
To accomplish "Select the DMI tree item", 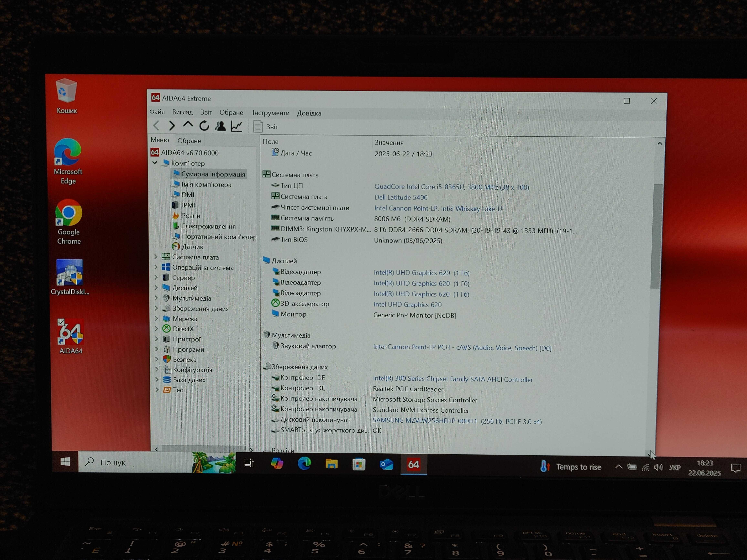I will click(183, 194).
